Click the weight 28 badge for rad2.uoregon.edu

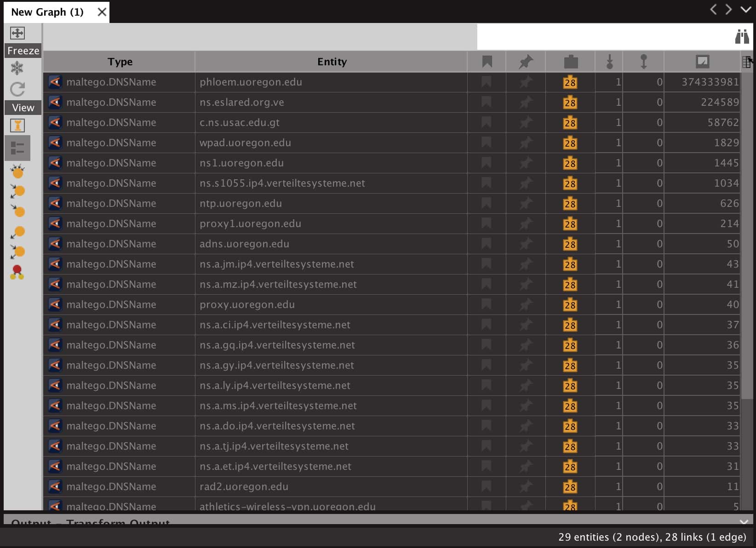tap(570, 487)
